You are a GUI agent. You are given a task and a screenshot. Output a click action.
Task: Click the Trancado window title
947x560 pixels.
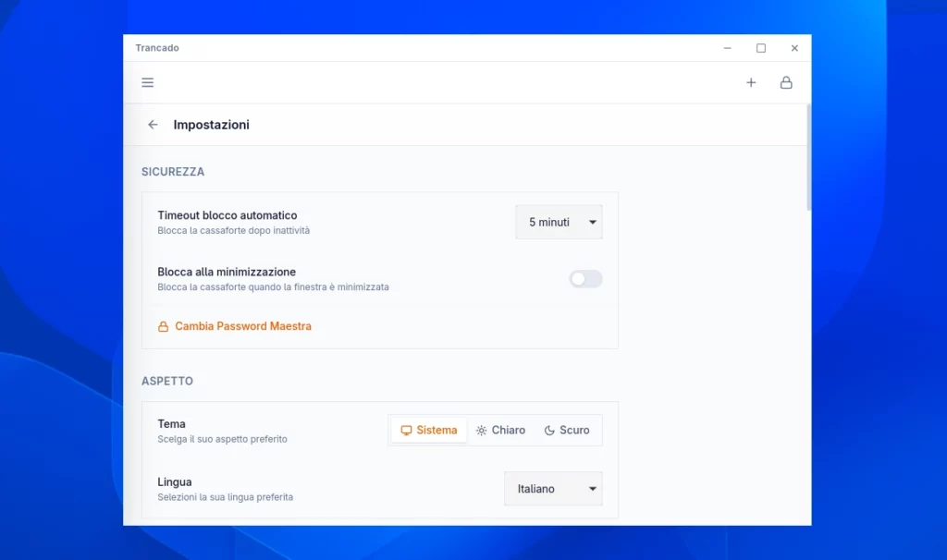tap(157, 48)
